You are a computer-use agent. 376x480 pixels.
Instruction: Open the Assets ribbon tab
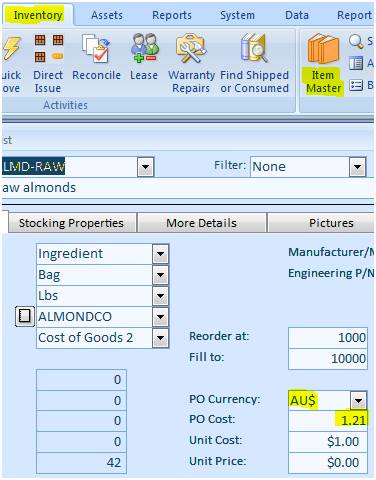click(107, 15)
